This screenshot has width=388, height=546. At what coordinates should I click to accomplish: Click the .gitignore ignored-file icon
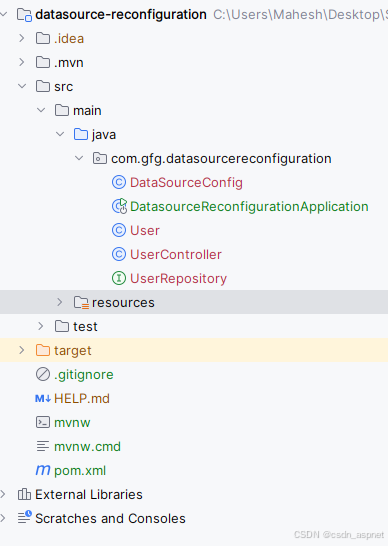point(43,375)
